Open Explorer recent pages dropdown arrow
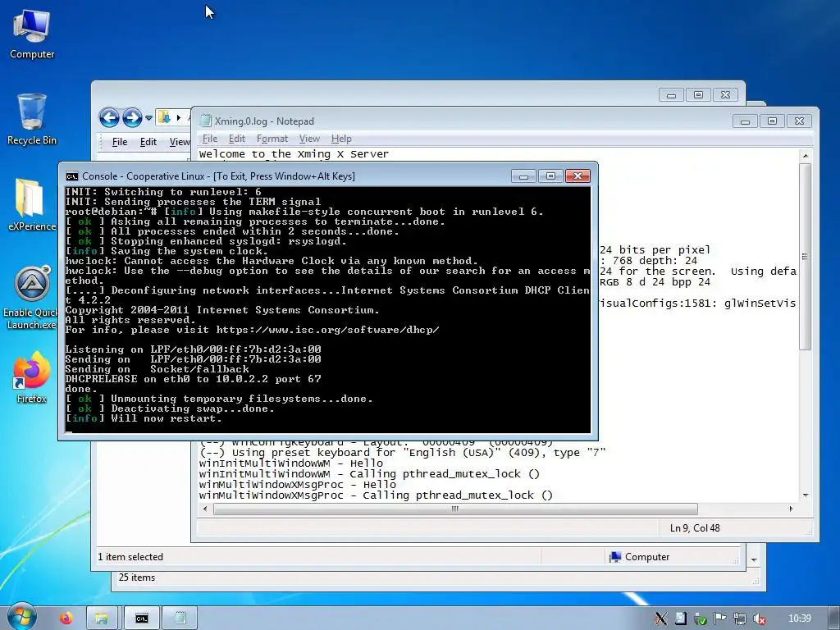 tap(148, 117)
